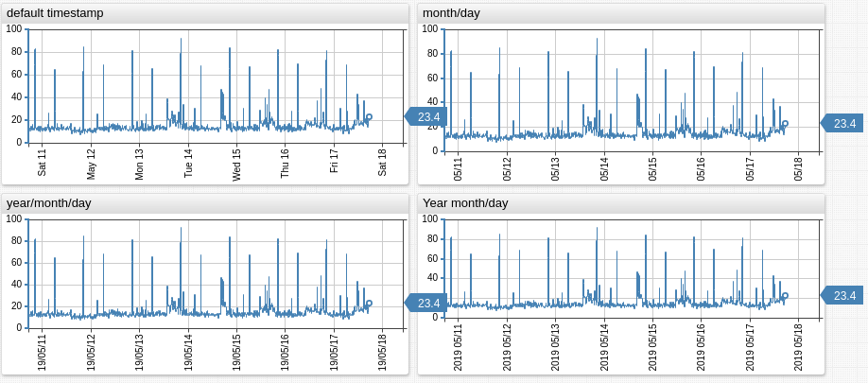Click the "May 12" x-axis tick label

(x=91, y=163)
